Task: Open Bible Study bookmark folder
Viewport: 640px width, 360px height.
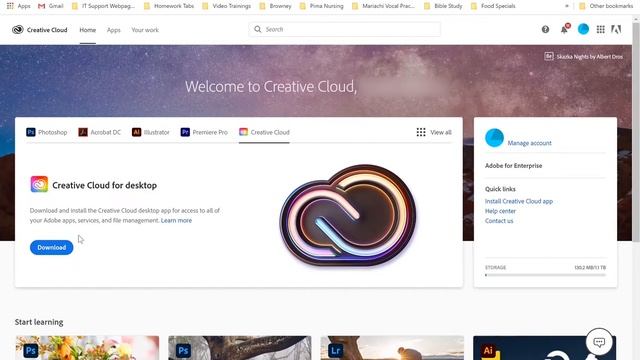Action: coord(443,6)
